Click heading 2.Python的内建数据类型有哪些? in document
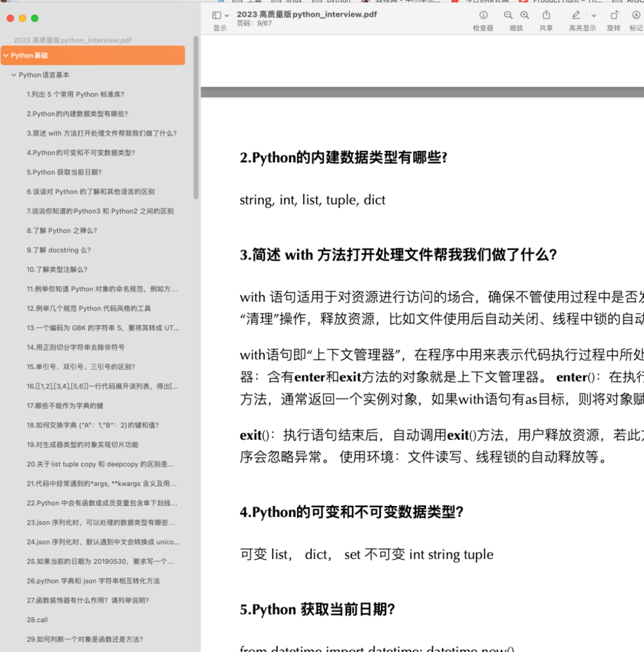This screenshot has width=644, height=652. point(343,157)
